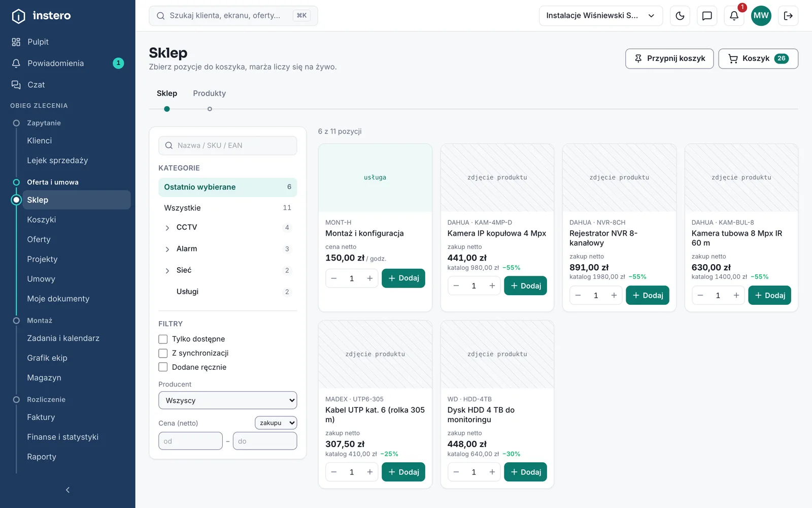Open the company selector Instalacje Wiśniewski
Image resolution: width=812 pixels, height=508 pixels.
pyautogui.click(x=600, y=16)
